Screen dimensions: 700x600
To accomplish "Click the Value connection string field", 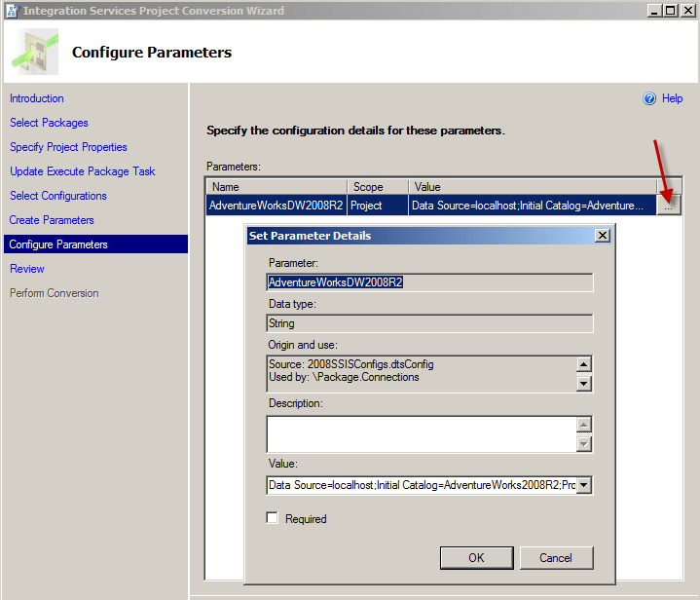I will (x=422, y=485).
